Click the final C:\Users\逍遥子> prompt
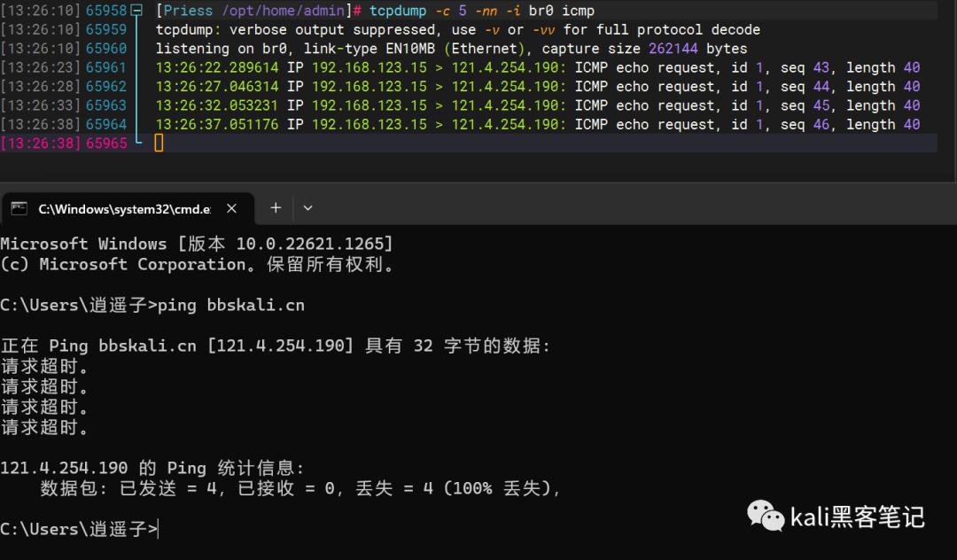 [x=80, y=529]
